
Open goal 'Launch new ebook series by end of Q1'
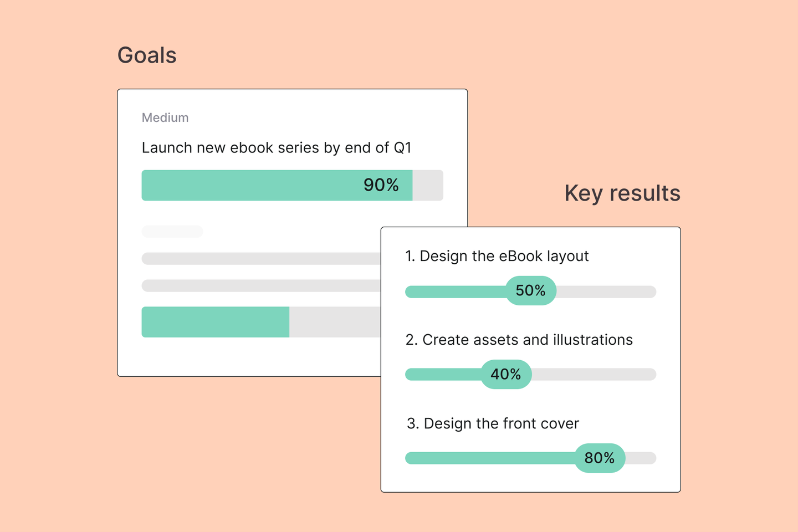(277, 148)
